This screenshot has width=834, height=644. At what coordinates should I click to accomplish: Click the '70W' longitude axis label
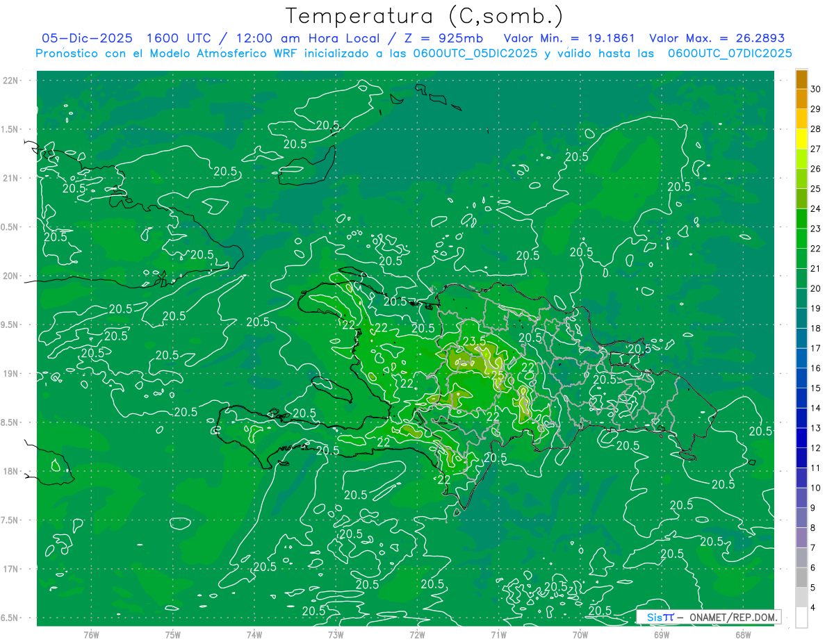[580, 634]
